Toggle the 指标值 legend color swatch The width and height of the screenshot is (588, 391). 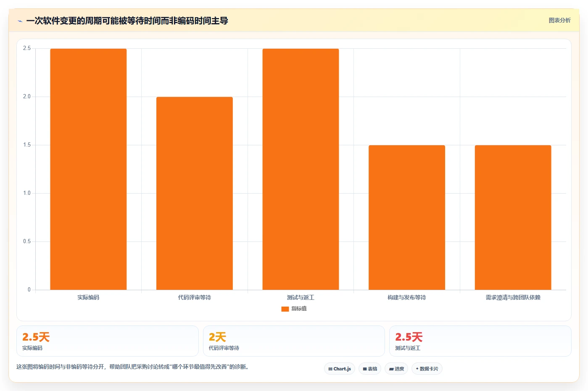[285, 309]
